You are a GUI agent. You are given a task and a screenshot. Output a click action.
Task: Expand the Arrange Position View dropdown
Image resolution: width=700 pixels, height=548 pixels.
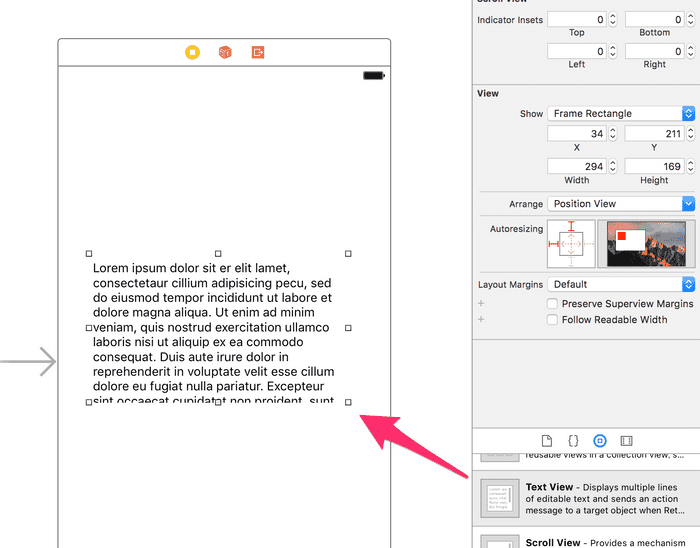(620, 204)
